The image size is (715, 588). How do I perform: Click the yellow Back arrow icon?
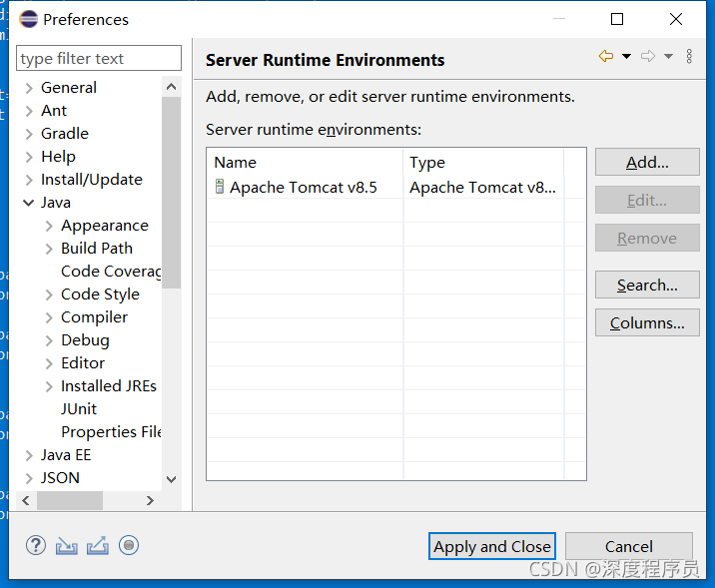(x=606, y=56)
